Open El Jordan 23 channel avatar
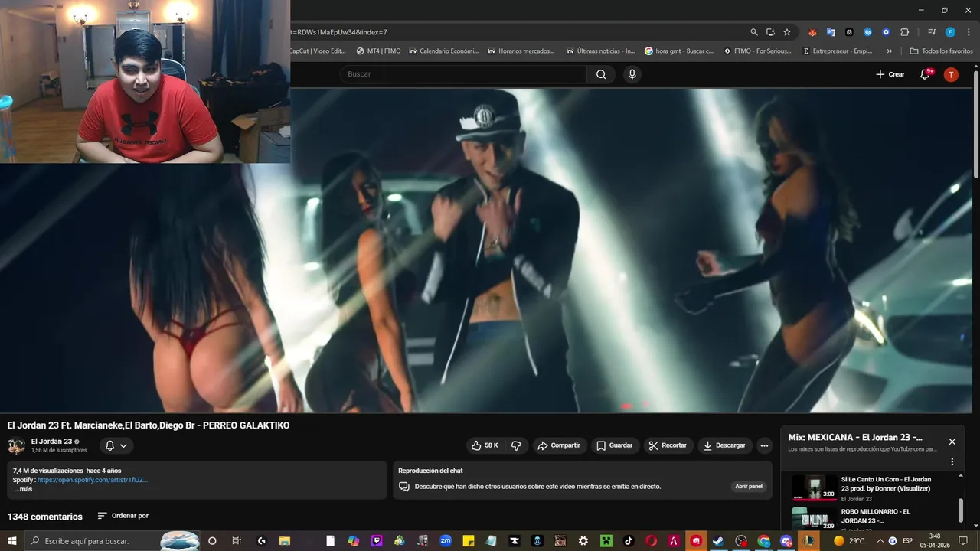 [x=16, y=445]
